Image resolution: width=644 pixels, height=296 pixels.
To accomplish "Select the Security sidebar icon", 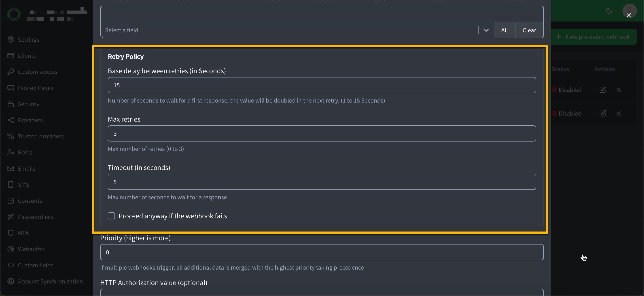I will [11, 104].
